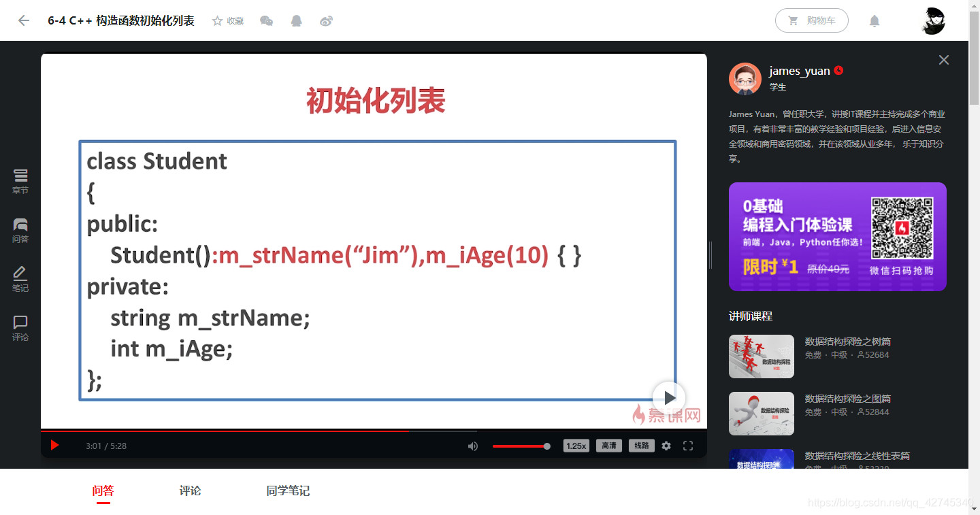Click the 0基础编程入门体验课 banner

tap(838, 237)
